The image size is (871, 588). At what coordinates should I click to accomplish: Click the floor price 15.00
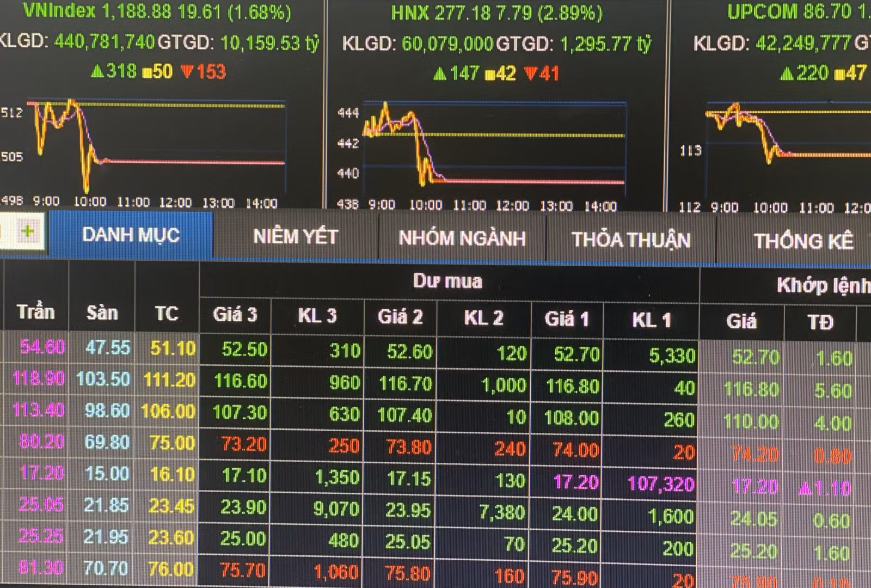107,473
